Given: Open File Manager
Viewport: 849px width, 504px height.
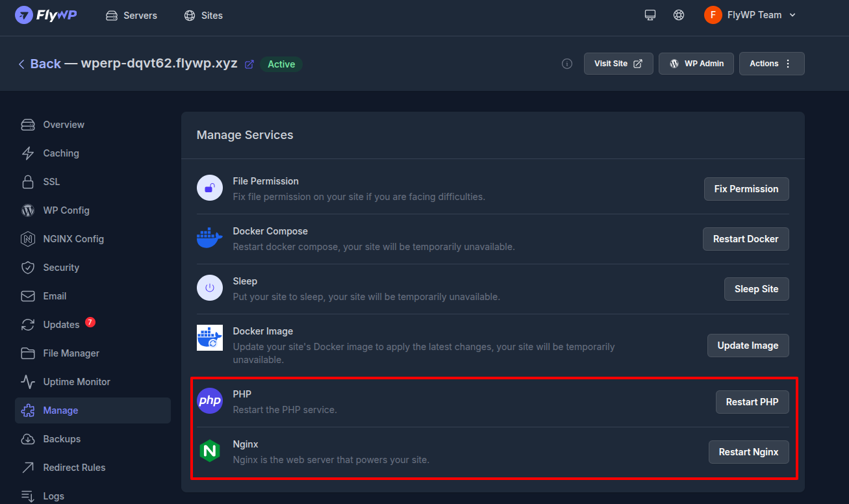Looking at the screenshot, I should (x=93, y=353).
